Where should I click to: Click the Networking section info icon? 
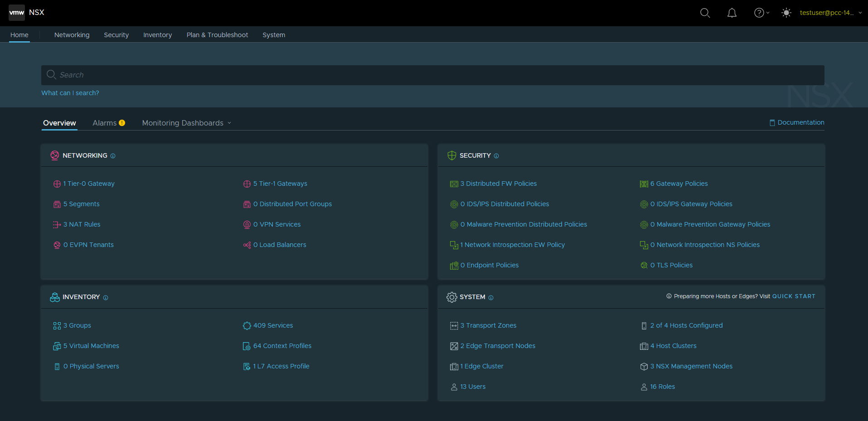coord(113,156)
